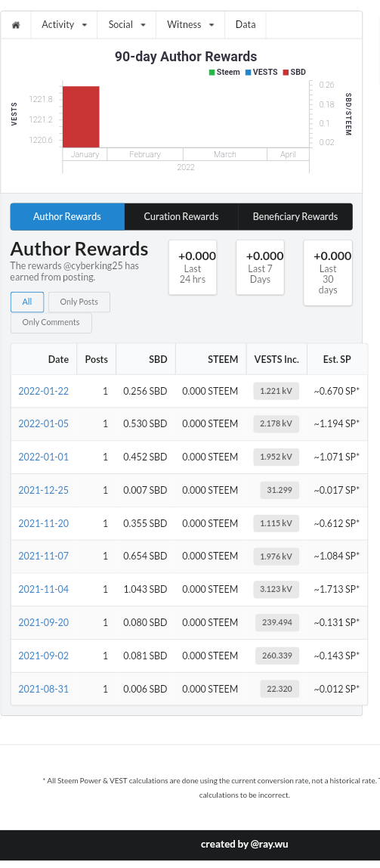Filter rewards by Only Posts

click(79, 302)
